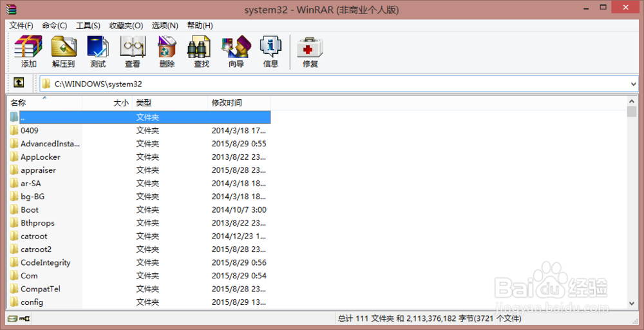
Task: Open the Wizard (向导) toolbar icon
Action: (236, 52)
